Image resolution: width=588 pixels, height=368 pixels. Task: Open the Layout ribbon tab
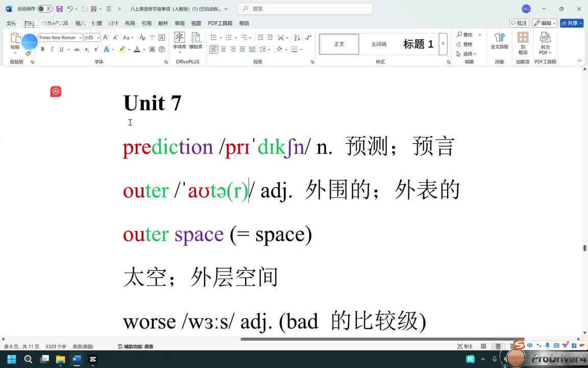(x=130, y=24)
